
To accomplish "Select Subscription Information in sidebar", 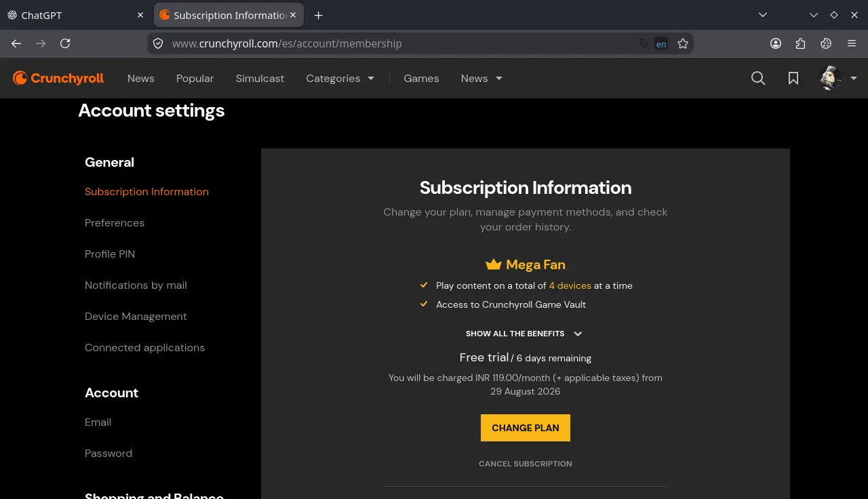I will click(146, 192).
